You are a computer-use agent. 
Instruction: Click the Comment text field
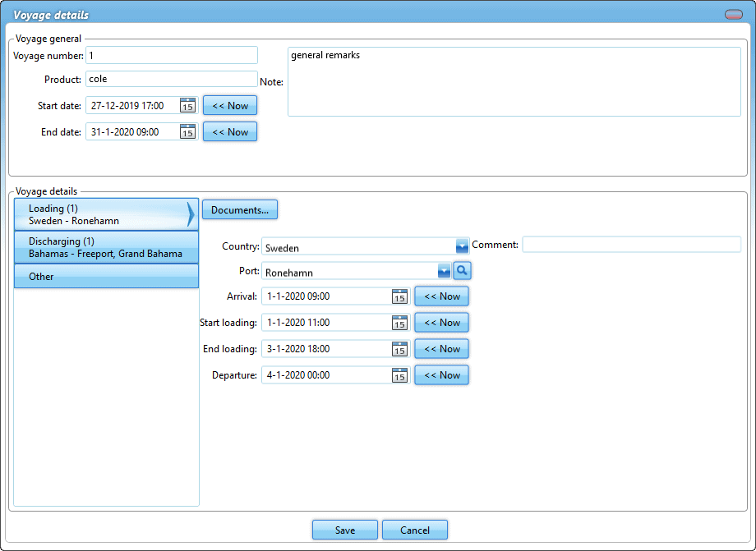631,245
